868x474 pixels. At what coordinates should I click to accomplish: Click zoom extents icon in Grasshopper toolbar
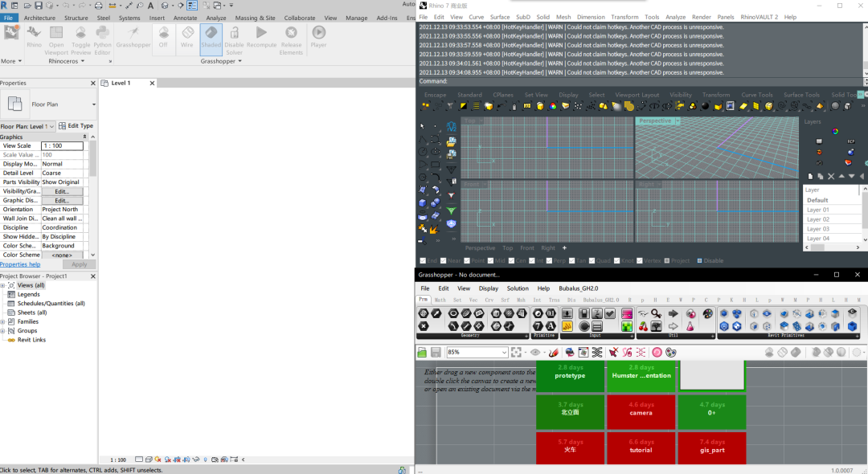point(517,353)
